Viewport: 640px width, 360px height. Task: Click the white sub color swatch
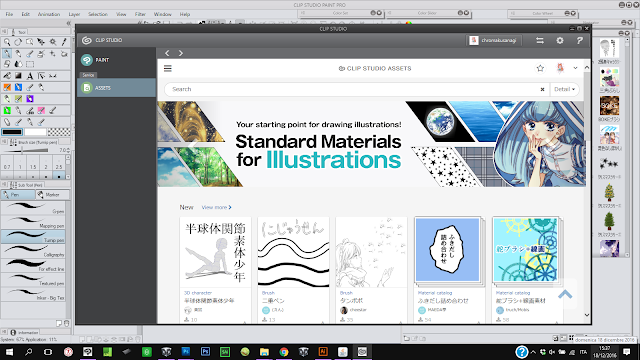tap(36, 132)
